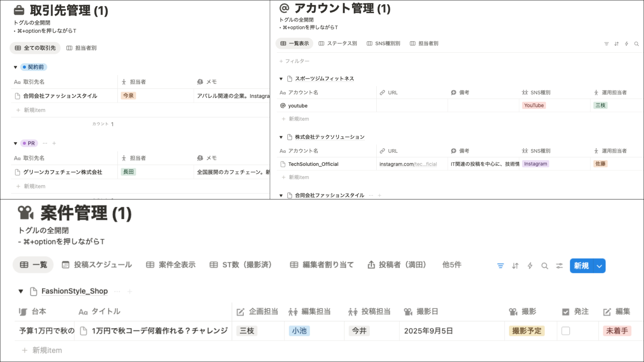Click lightning automation icon in 案件管理 toolbar
644x362 pixels.
click(x=530, y=266)
